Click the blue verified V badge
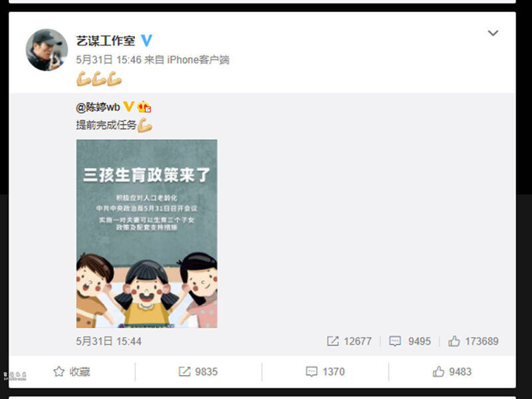 pos(146,41)
